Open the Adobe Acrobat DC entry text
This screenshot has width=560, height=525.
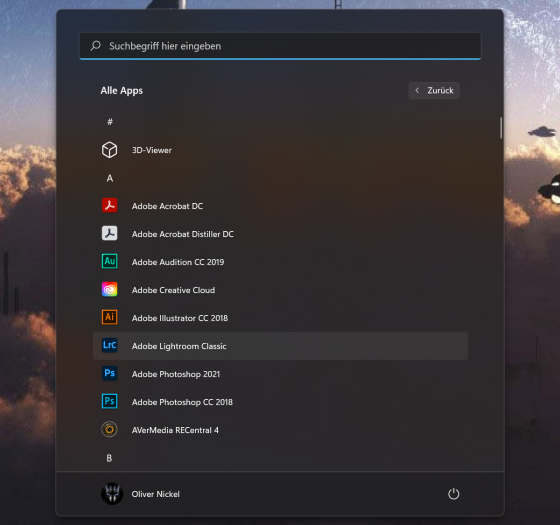(x=167, y=206)
